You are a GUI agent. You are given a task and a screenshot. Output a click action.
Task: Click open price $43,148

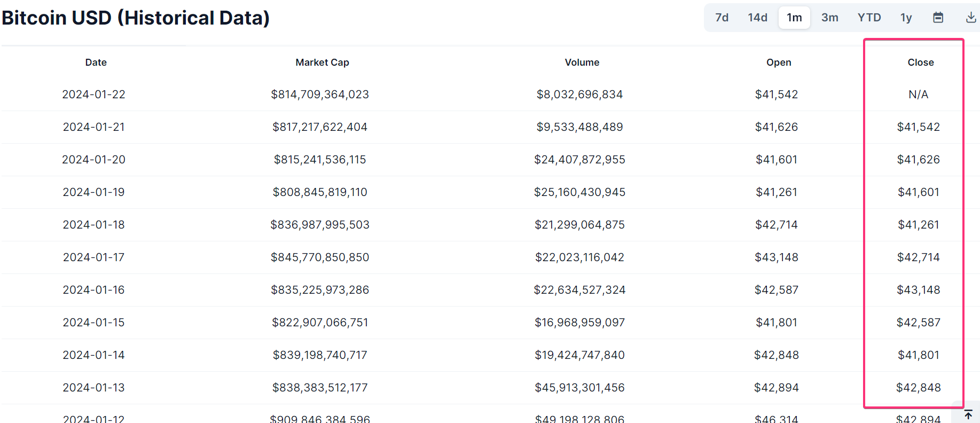tap(777, 257)
